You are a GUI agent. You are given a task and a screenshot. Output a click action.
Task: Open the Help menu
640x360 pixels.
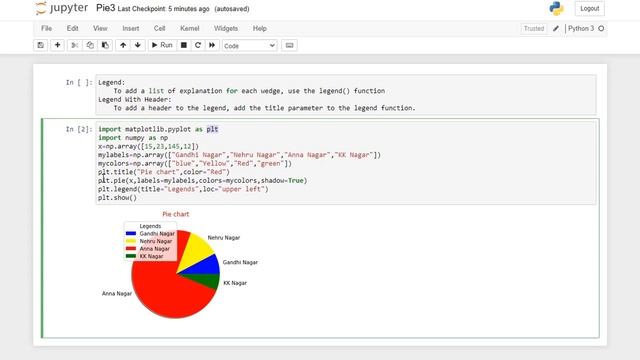pyautogui.click(x=260, y=29)
